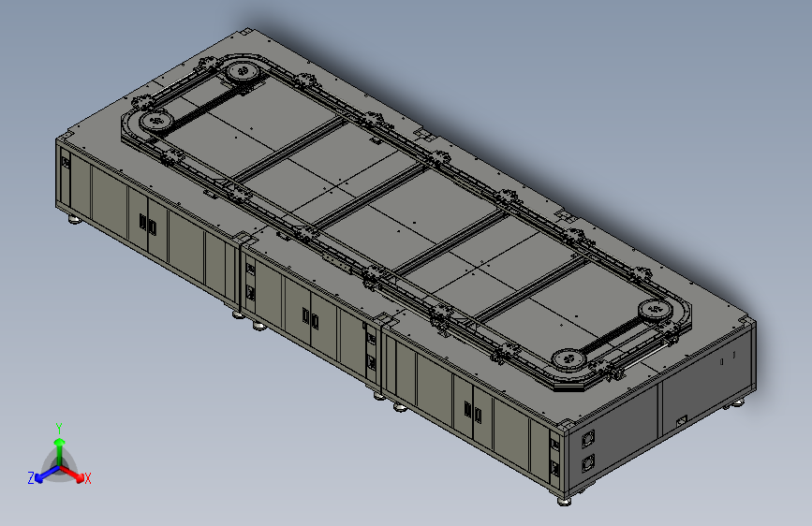Click the green Y axis of the orientation triad

60,452
